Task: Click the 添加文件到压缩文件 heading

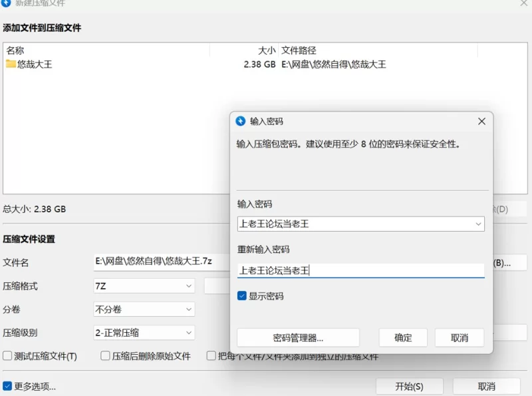Action: pos(42,27)
